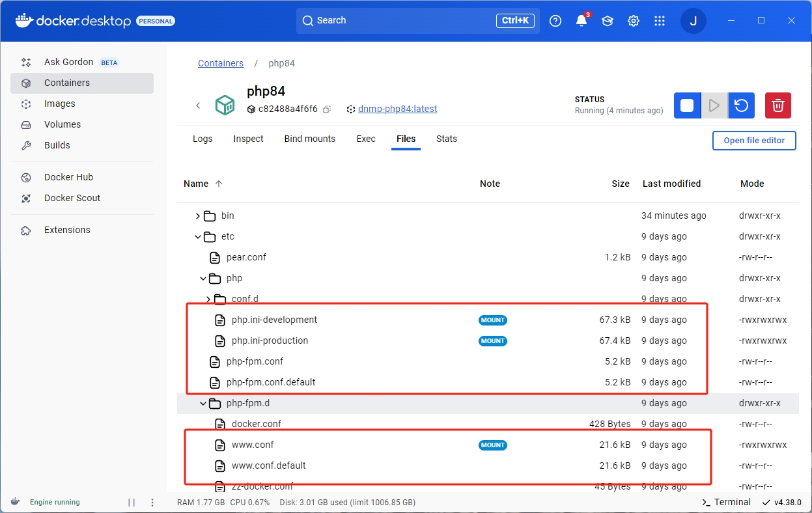Open the notifications bell icon
This screenshot has height=513, width=812.
(581, 21)
